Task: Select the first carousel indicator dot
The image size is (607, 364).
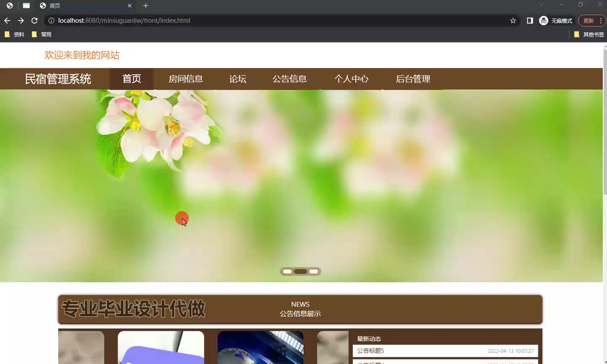Action: 287,272
